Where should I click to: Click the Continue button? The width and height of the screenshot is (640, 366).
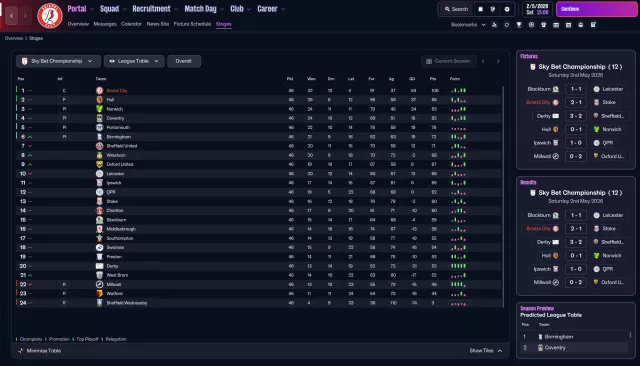pos(596,9)
